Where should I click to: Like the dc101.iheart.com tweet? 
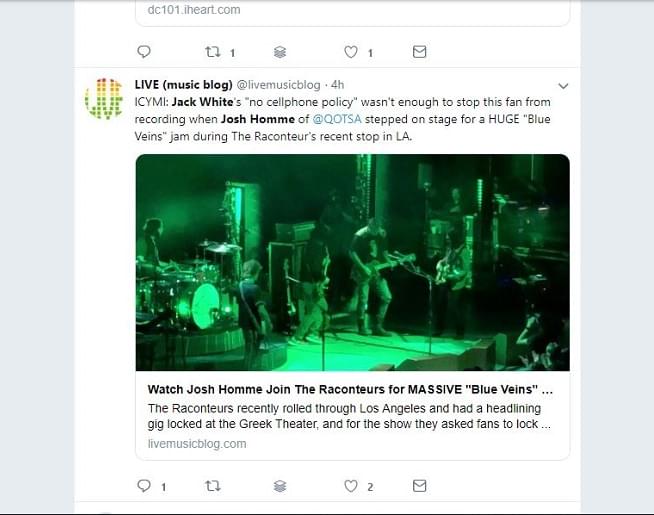(351, 52)
